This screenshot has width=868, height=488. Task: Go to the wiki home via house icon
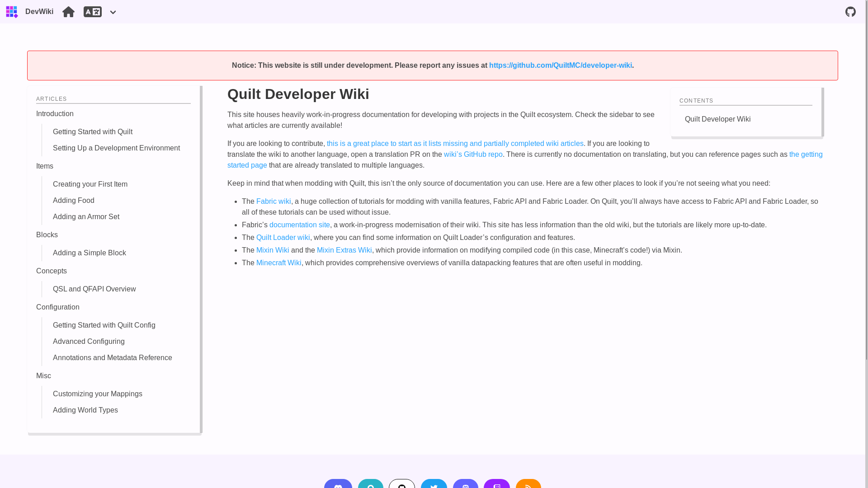(68, 12)
